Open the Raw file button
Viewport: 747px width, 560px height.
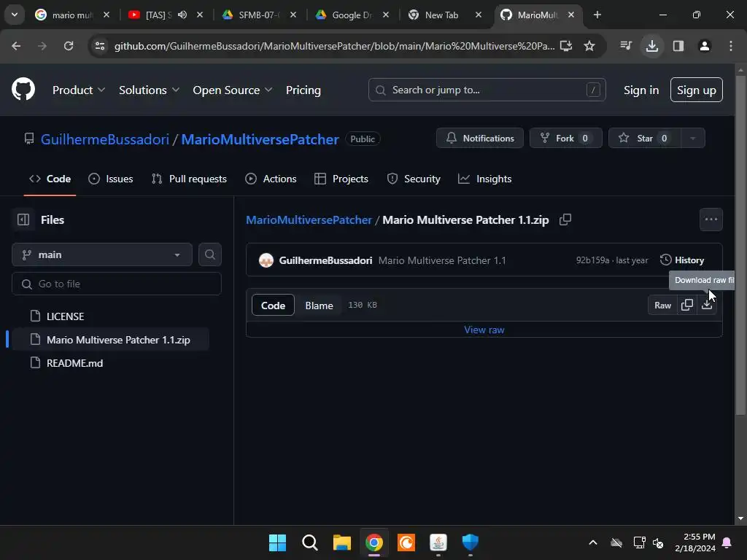pyautogui.click(x=662, y=306)
